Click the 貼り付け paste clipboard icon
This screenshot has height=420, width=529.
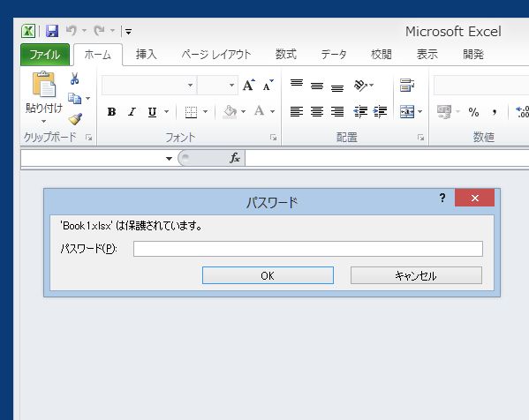click(44, 84)
